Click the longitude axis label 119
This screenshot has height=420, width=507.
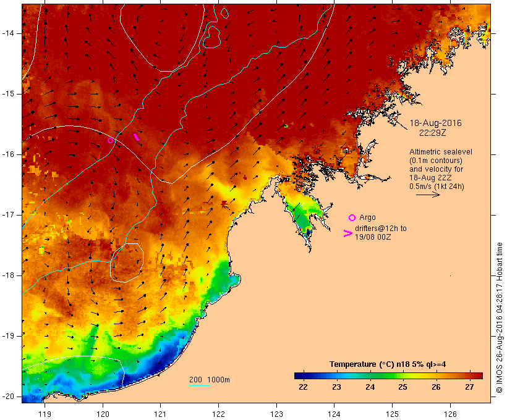tap(45, 414)
